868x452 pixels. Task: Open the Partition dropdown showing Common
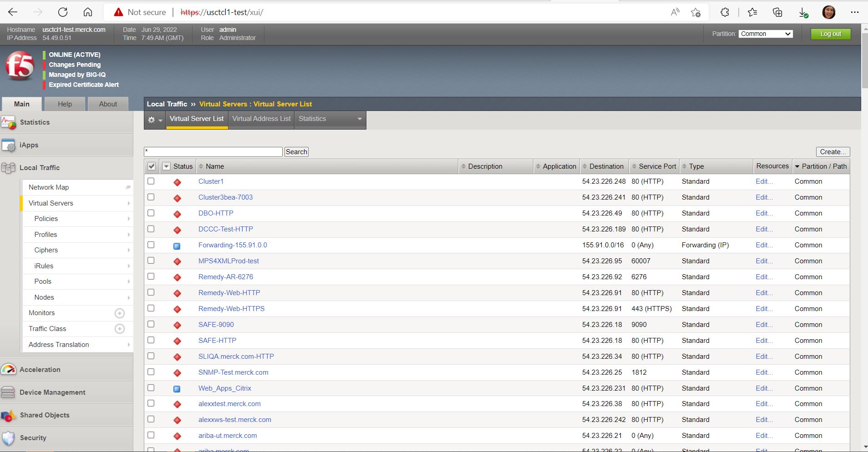(x=765, y=34)
